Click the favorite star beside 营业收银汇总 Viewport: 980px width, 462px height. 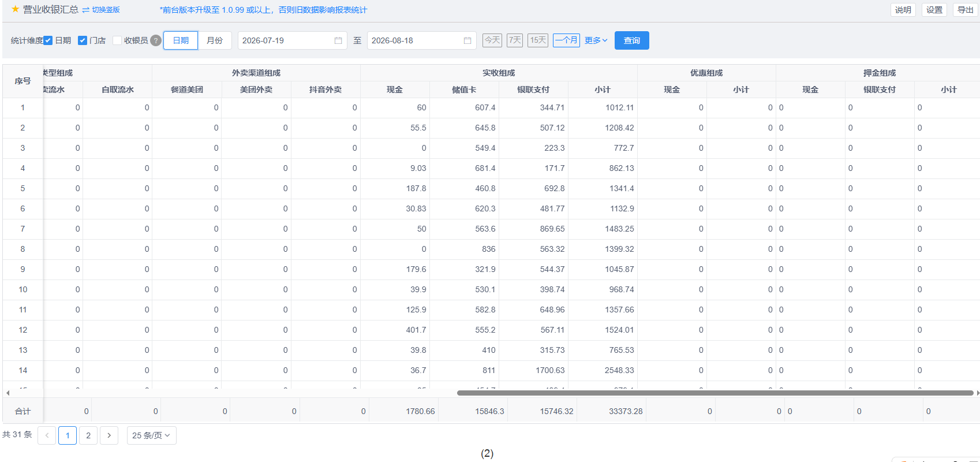[15, 9]
